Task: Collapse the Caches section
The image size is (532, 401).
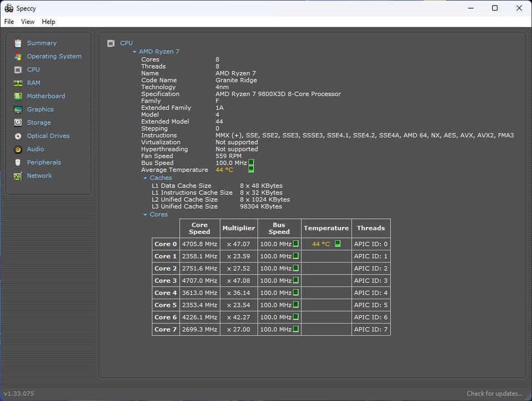Action: [145, 178]
